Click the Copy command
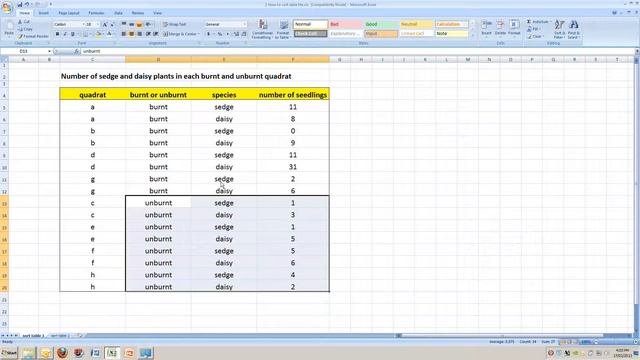The height and width of the screenshot is (360, 640). (25, 29)
